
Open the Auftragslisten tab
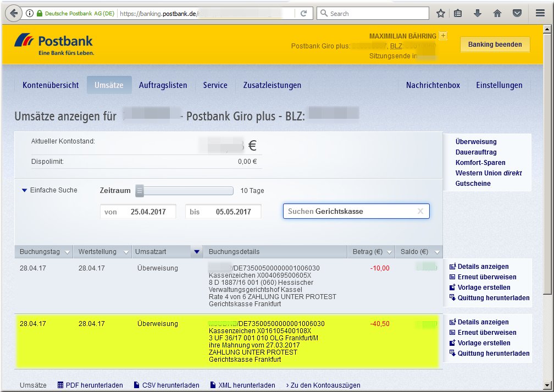(x=163, y=85)
